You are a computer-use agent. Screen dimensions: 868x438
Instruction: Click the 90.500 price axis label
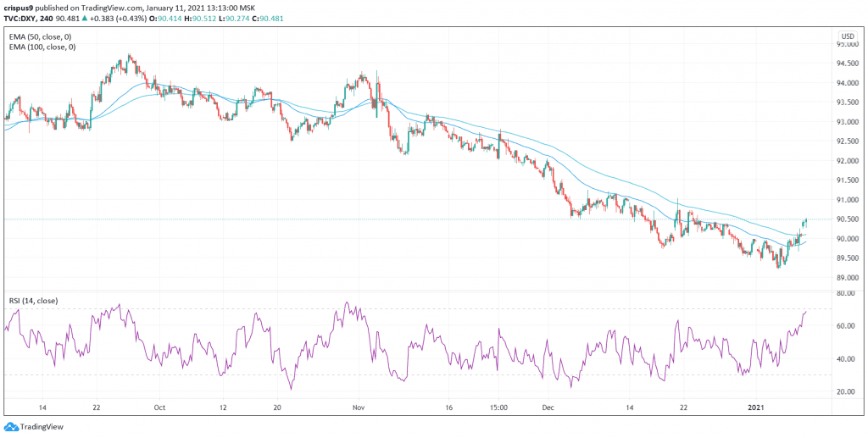point(847,219)
